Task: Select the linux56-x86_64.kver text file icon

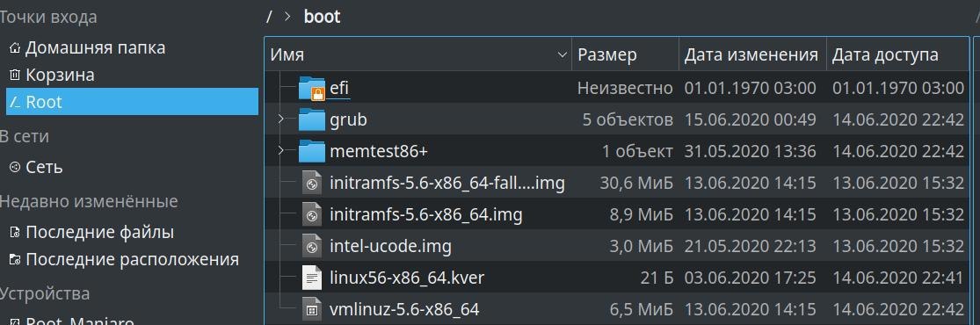Action: 311,278
